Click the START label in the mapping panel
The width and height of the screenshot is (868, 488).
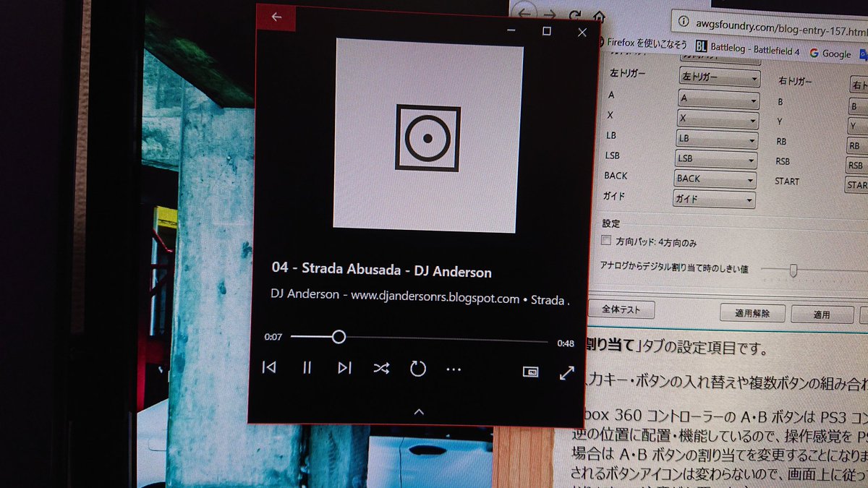[787, 181]
